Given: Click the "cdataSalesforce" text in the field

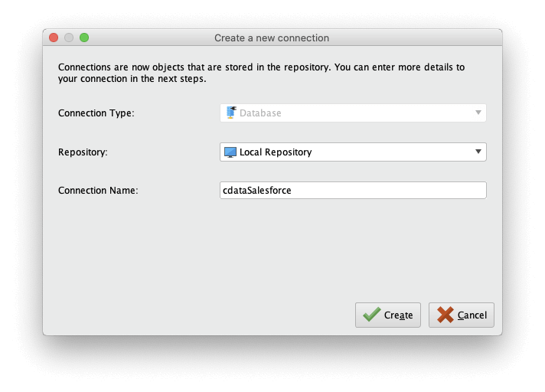Looking at the screenshot, I should pos(257,191).
